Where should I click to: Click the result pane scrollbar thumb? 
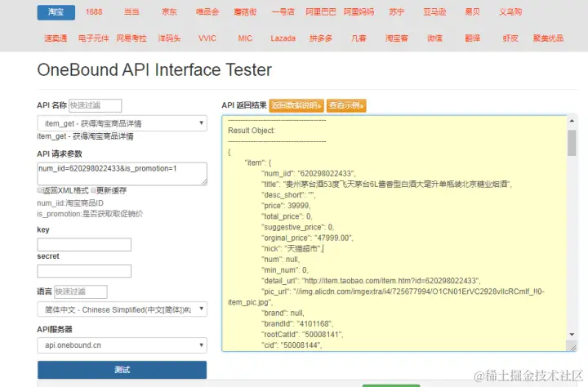pos(572,143)
